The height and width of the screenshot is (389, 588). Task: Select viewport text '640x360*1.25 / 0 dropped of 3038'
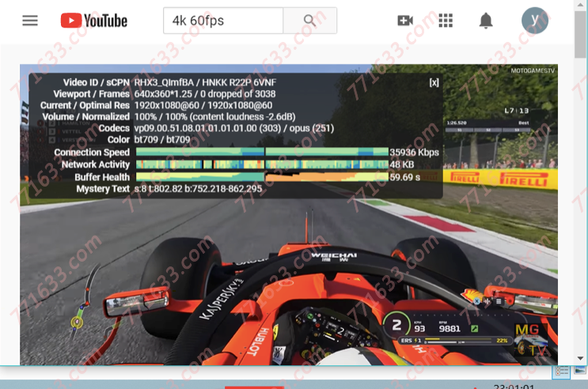pyautogui.click(x=205, y=94)
